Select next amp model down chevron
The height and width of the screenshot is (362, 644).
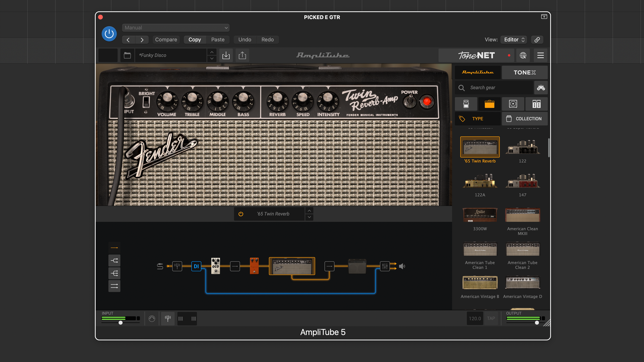coord(309,217)
